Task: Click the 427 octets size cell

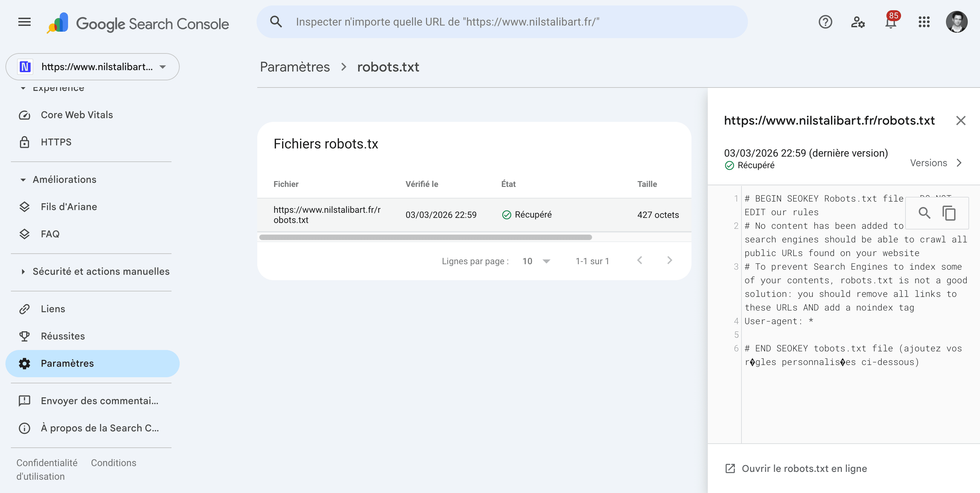Action: [658, 215]
